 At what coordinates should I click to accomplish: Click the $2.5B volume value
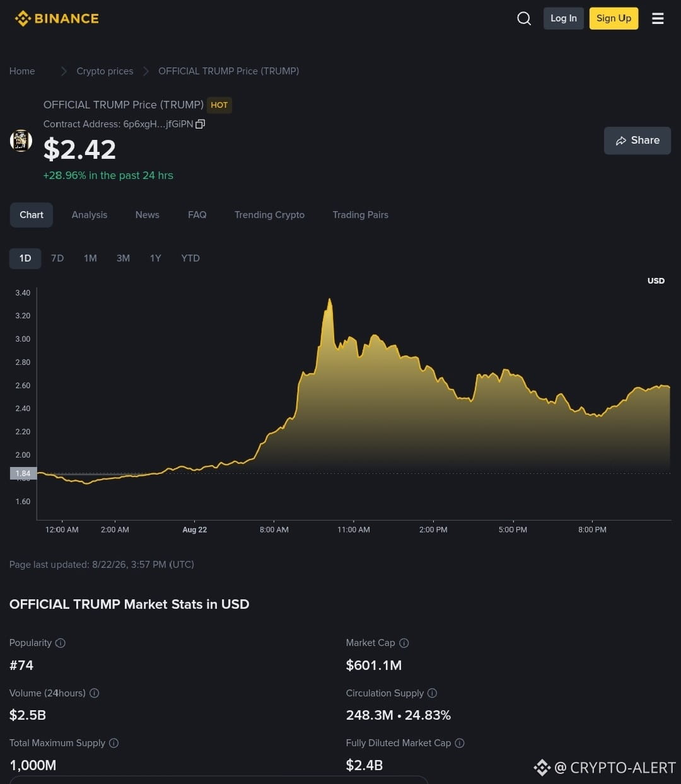(28, 715)
